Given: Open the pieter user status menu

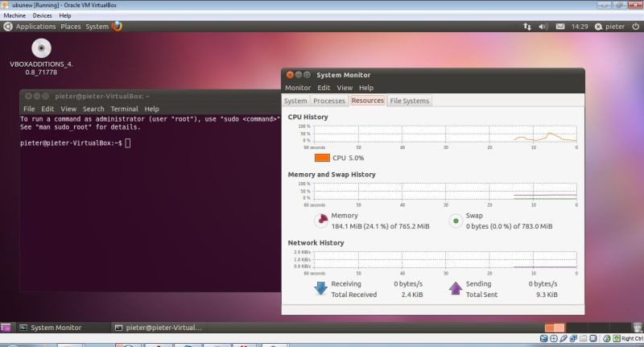Looking at the screenshot, I should 610,27.
